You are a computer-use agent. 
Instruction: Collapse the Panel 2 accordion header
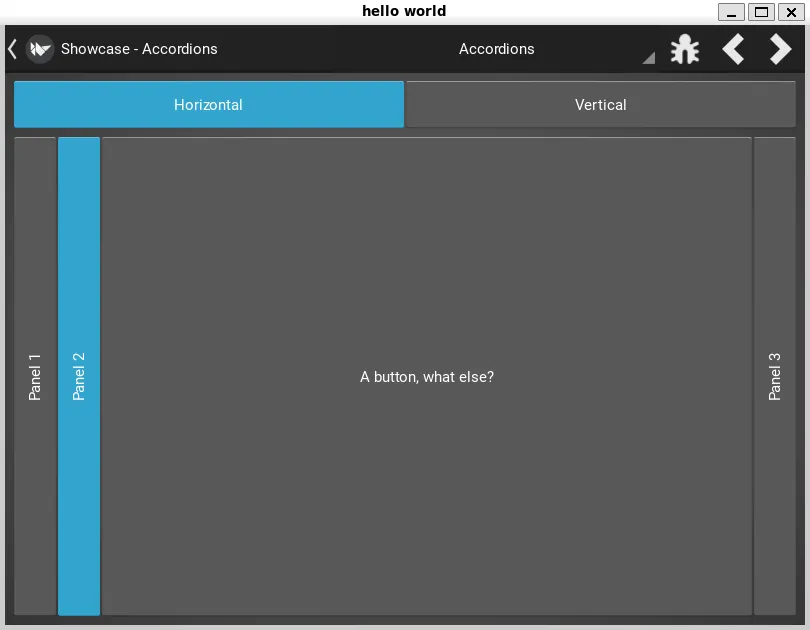tap(79, 376)
